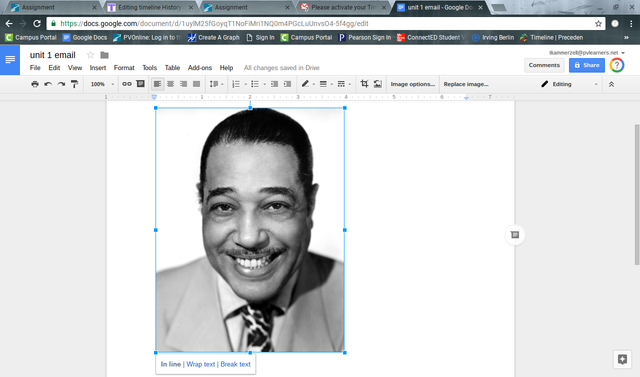Viewport: 640px width, 377px height.
Task: Open the View menu
Action: click(75, 68)
